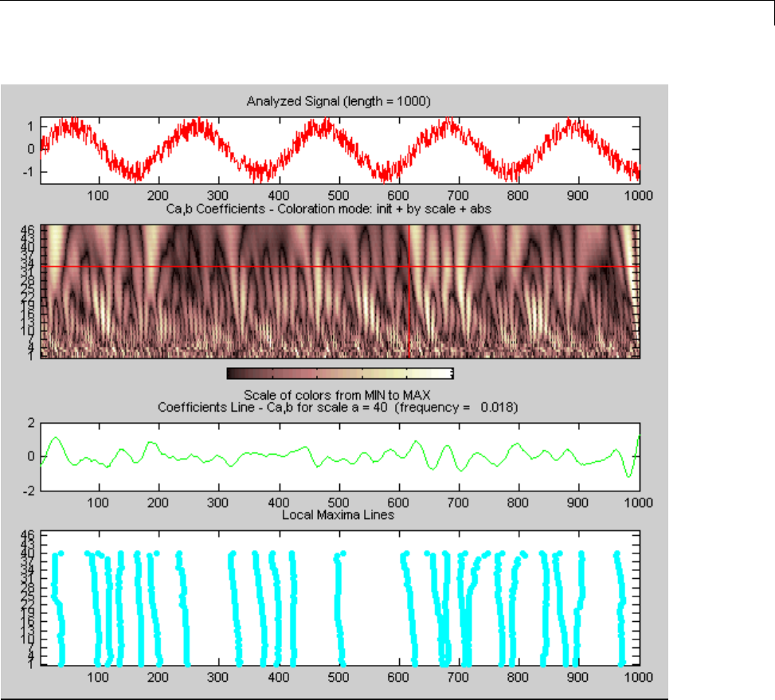The image size is (775, 700).
Task: Click the "Coefficients Line" scale a = 40 title
Action: (339, 407)
